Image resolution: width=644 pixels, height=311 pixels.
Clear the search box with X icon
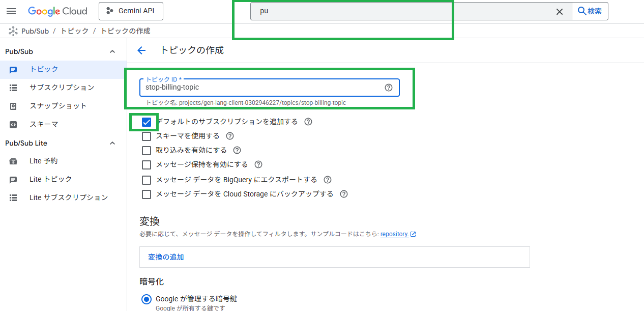[559, 12]
